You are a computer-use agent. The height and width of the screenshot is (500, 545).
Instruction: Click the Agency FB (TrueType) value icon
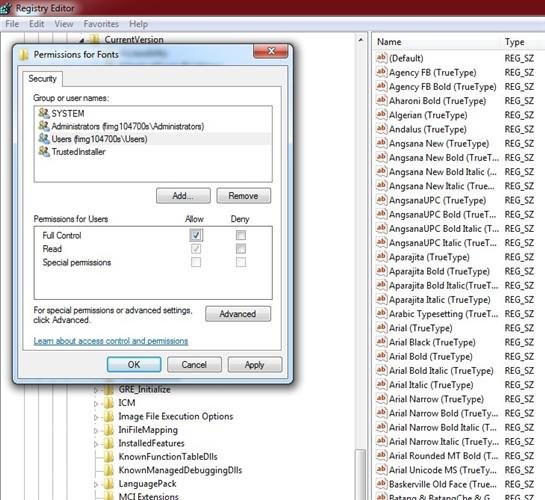[381, 72]
